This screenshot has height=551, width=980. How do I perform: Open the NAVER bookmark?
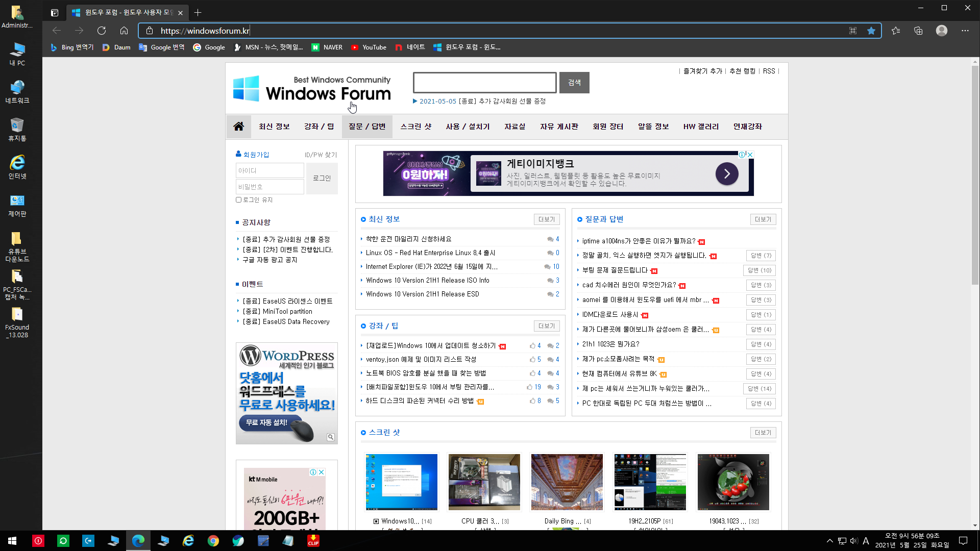pos(327,47)
